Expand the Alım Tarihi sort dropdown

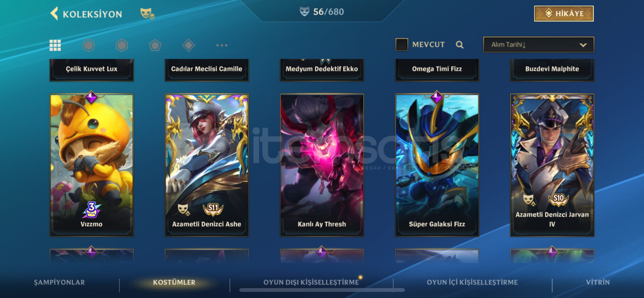538,44
